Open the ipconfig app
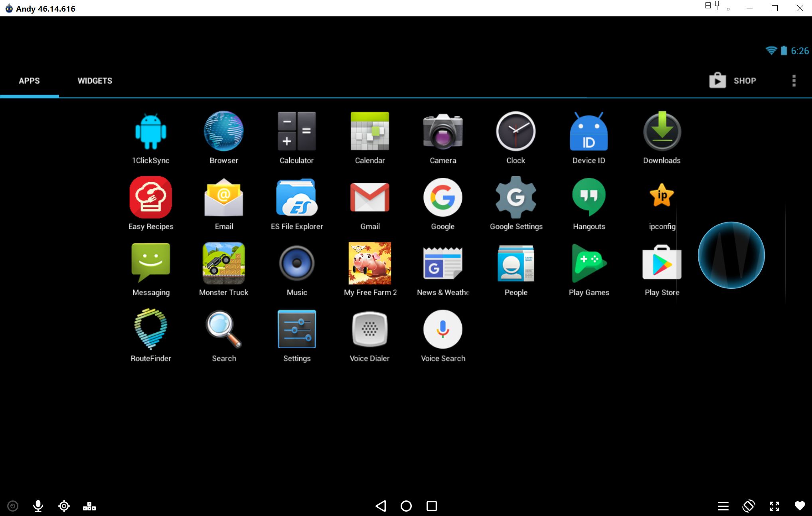Screen dimensions: 812x516 coord(662,204)
